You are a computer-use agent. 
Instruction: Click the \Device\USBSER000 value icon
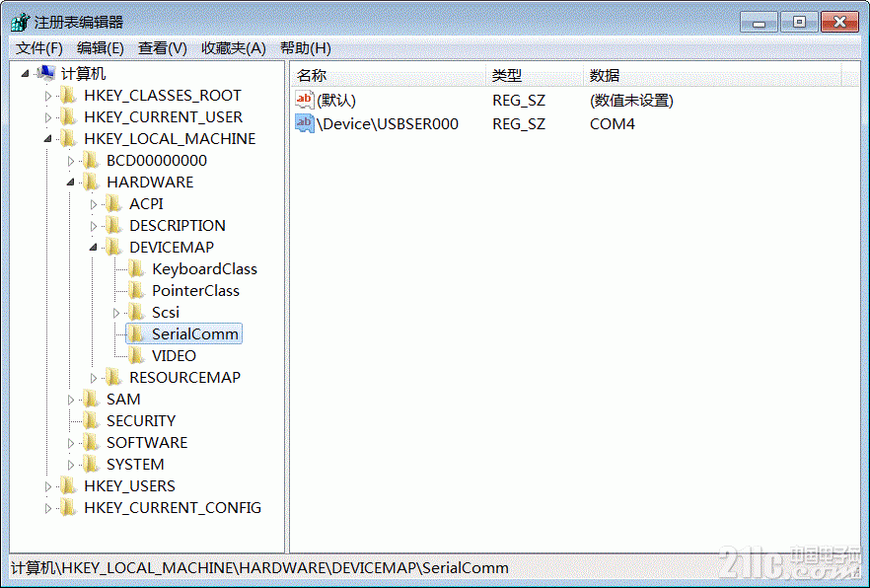[x=304, y=123]
